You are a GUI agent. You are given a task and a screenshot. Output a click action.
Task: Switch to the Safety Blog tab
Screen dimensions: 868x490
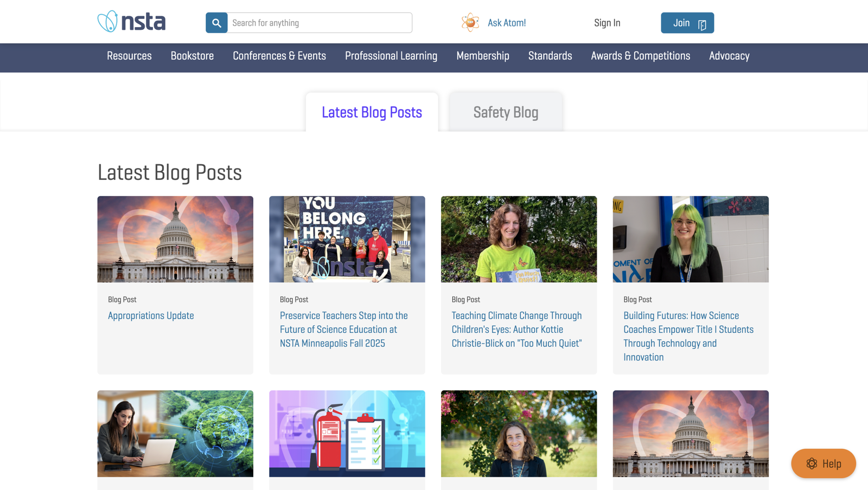[x=506, y=112]
